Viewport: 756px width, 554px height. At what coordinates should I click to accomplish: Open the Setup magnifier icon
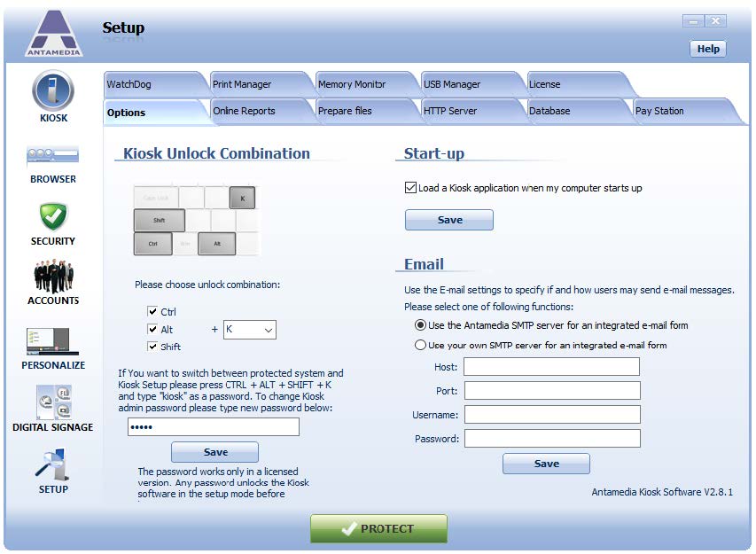point(52,464)
